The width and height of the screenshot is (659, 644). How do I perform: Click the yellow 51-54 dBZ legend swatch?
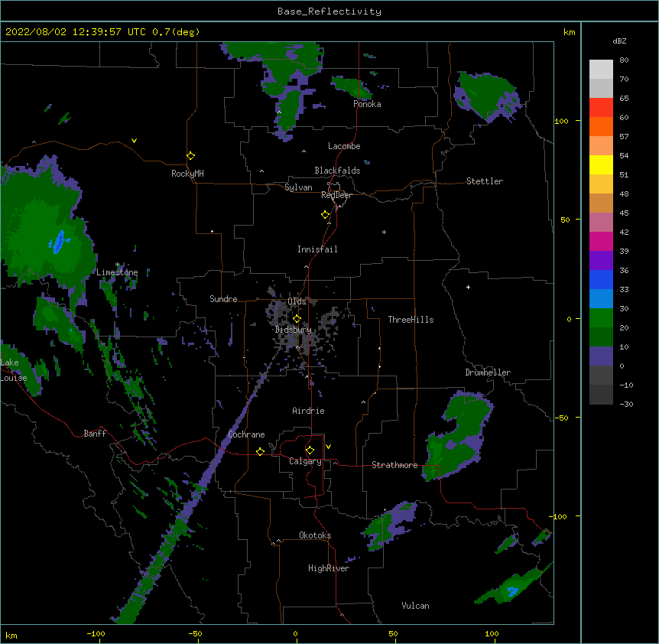pos(601,164)
